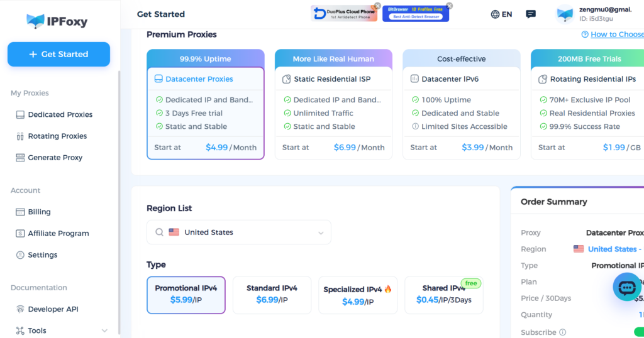Select the Standard IPv4 type option
The image size is (644, 338).
pyautogui.click(x=272, y=294)
